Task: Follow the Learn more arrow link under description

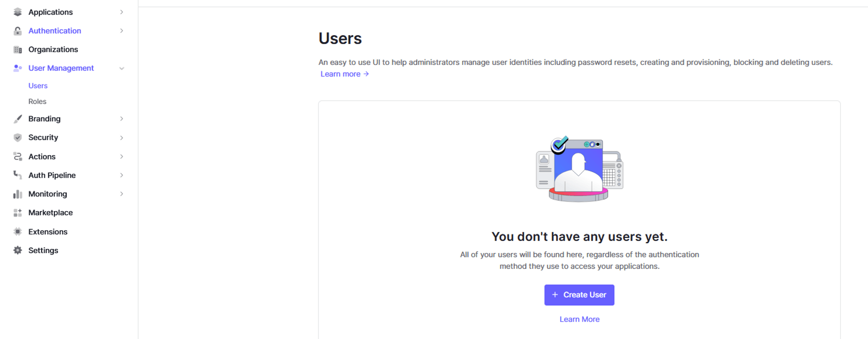Action: point(345,74)
